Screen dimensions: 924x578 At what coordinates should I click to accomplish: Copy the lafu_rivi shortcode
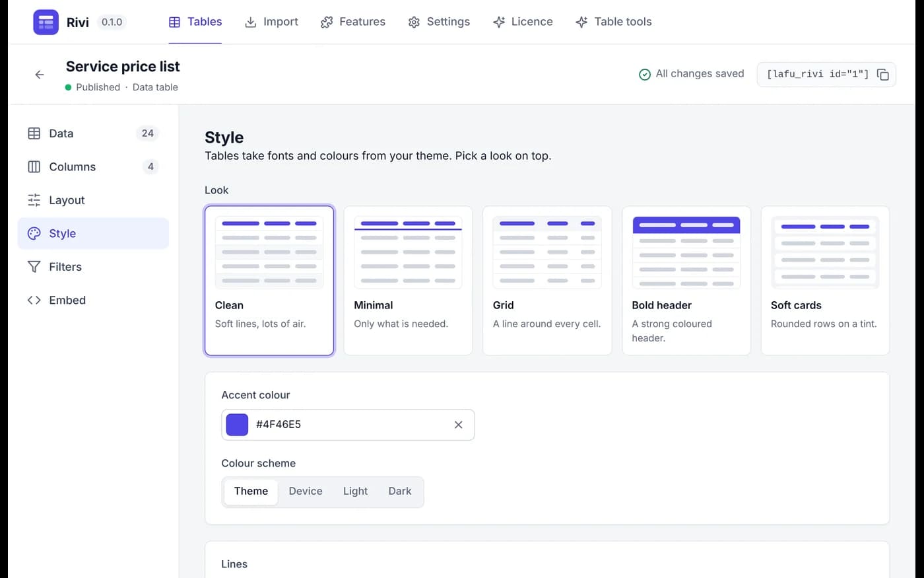pyautogui.click(x=882, y=75)
